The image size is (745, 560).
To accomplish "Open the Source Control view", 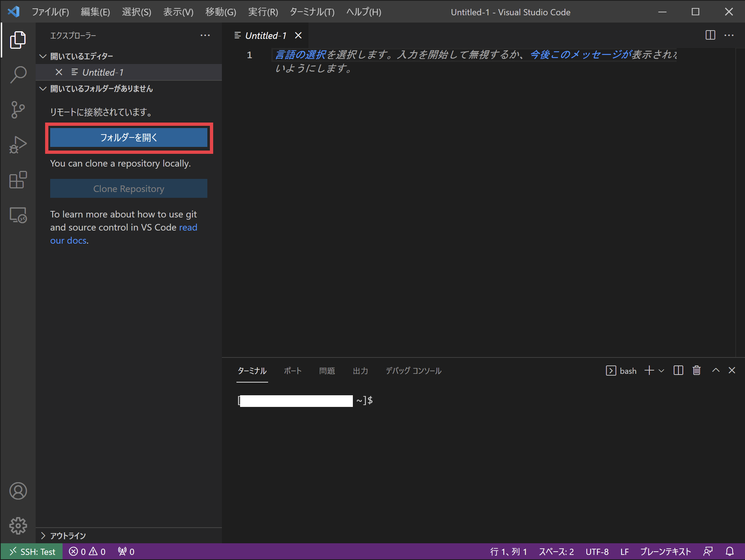I will click(18, 109).
